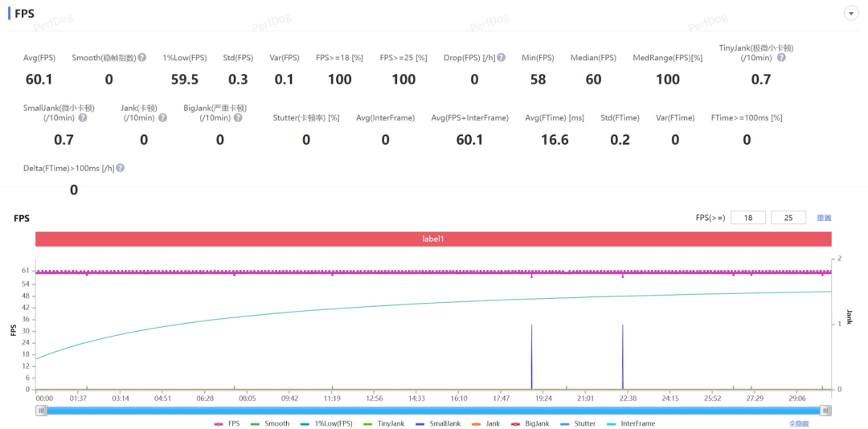The image size is (868, 429).
Task: Click the blue time range slider bar
Action: pyautogui.click(x=433, y=411)
